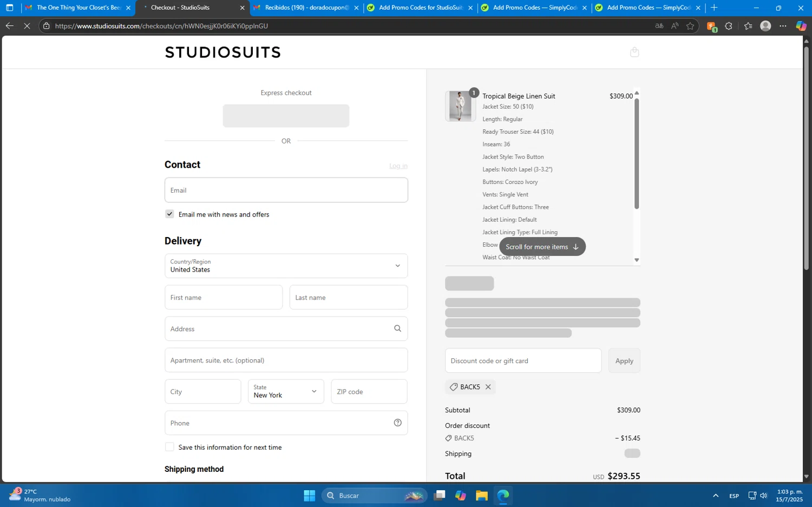Click Scroll for more items button

542,247
